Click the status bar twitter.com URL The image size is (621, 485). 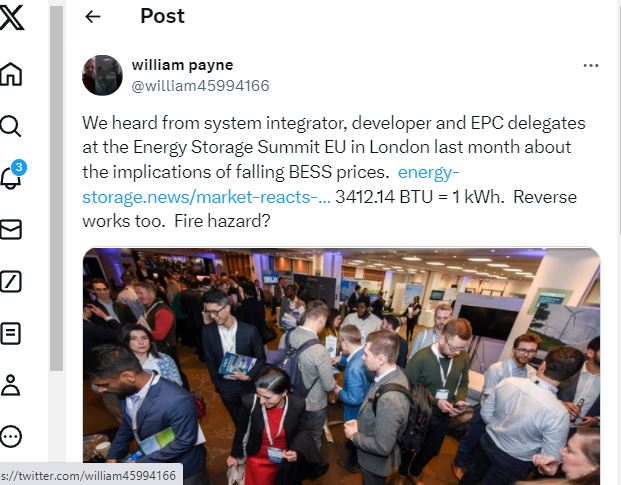click(89, 475)
